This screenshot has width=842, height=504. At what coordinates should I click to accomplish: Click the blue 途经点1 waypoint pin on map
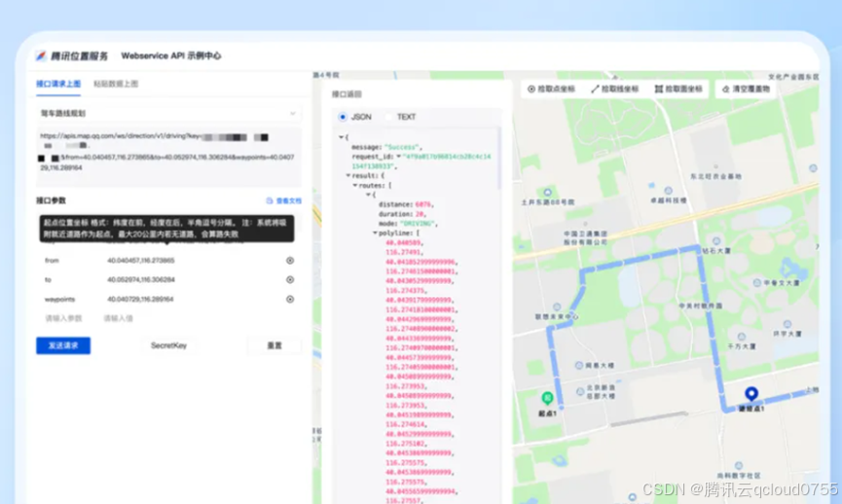click(751, 394)
